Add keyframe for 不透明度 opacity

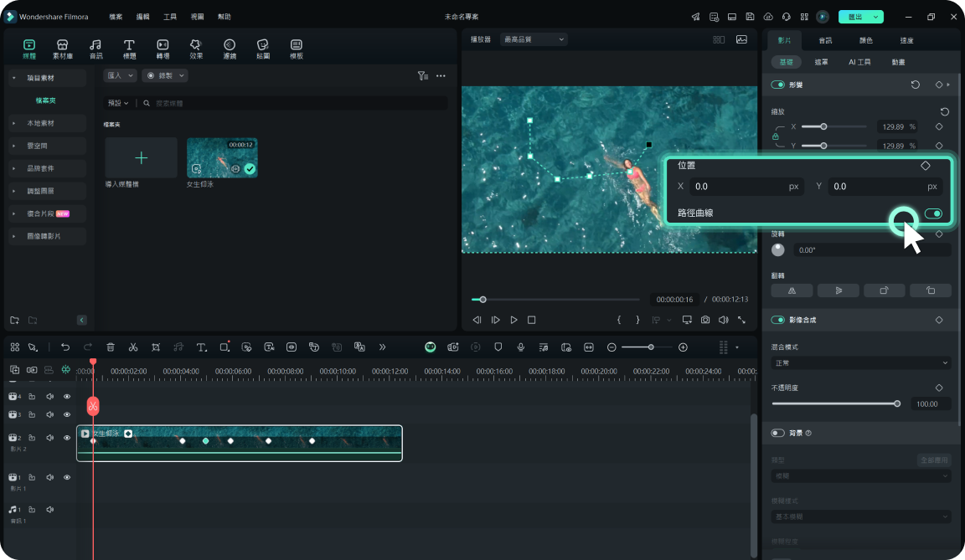point(939,388)
